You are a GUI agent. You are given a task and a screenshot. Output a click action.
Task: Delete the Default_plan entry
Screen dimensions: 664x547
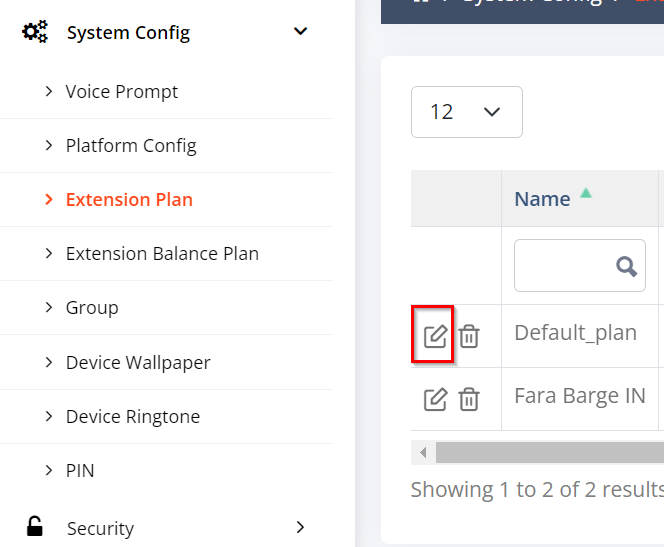pos(469,337)
